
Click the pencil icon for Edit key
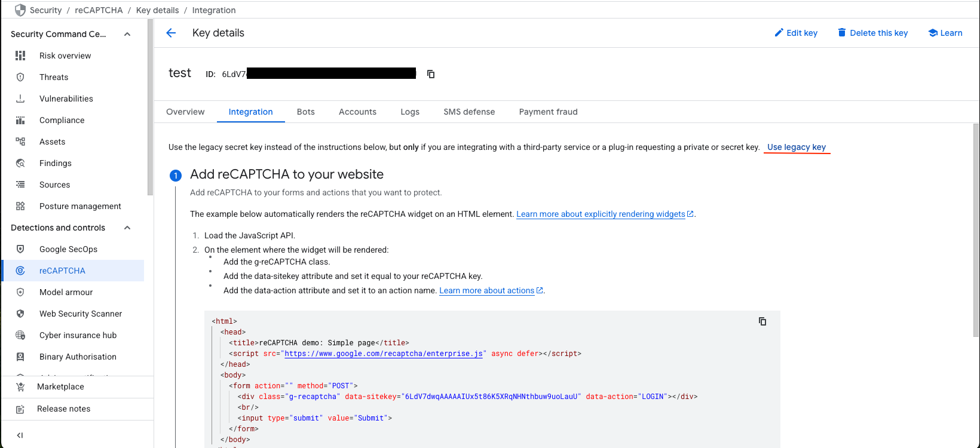(x=779, y=33)
